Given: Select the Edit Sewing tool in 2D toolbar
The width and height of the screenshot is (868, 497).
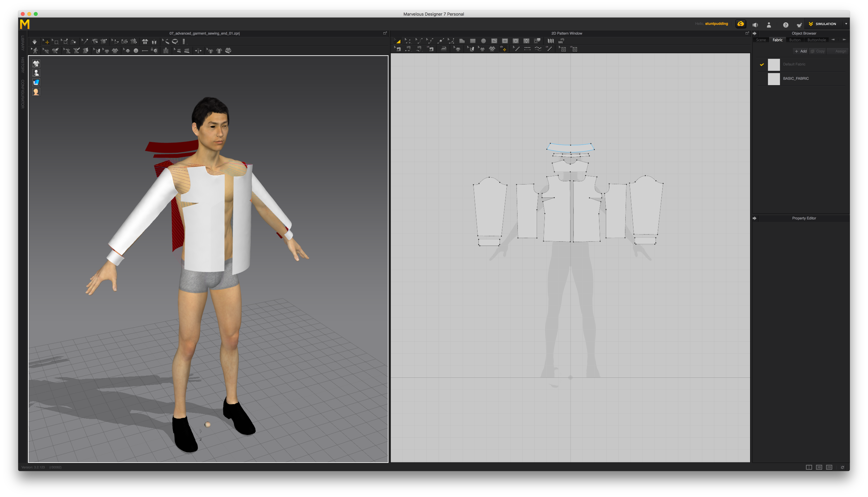Looking at the screenshot, I should [397, 49].
